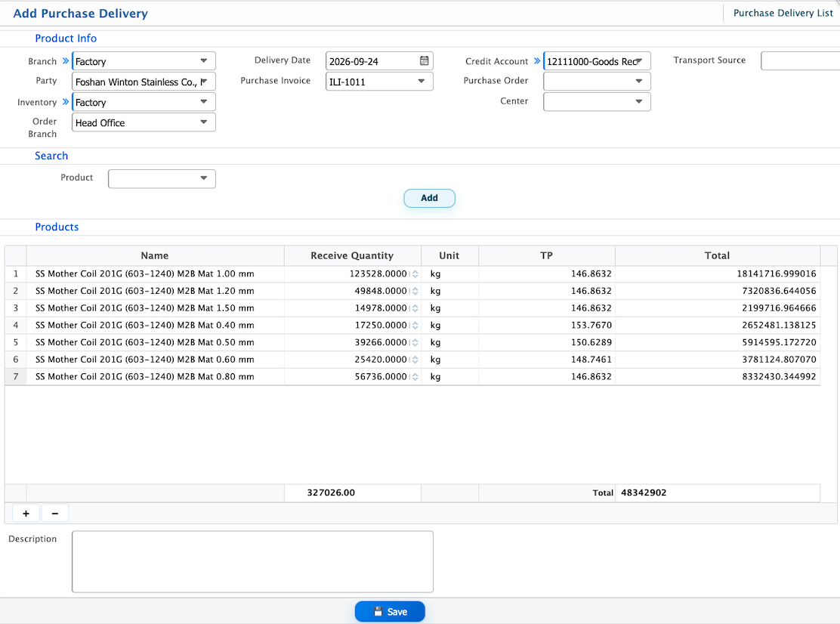Save the purchase delivery
This screenshot has width=840, height=624.
(x=390, y=612)
